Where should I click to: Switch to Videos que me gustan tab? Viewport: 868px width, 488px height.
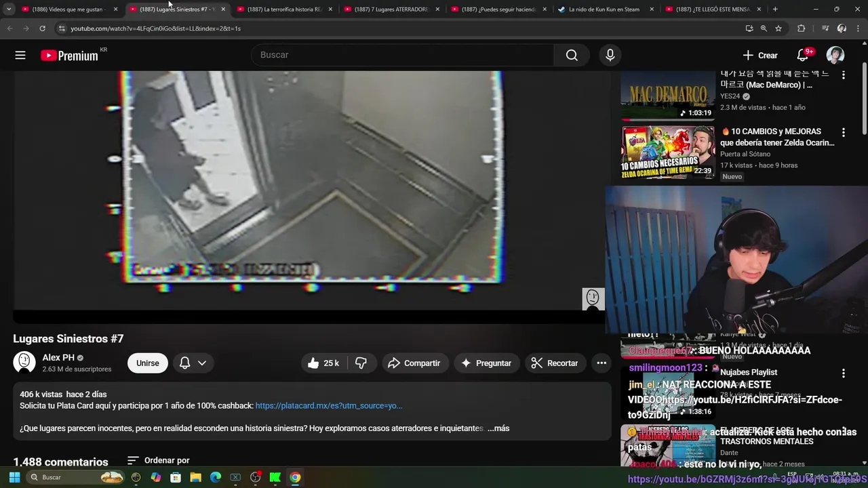coord(70,9)
